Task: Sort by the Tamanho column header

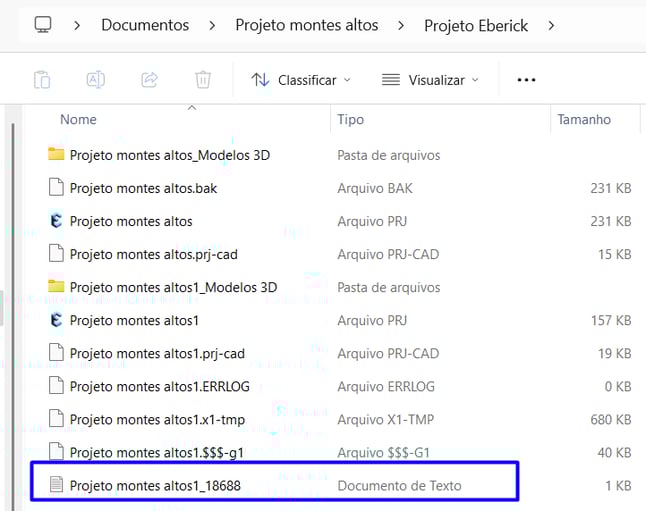Action: tap(584, 119)
